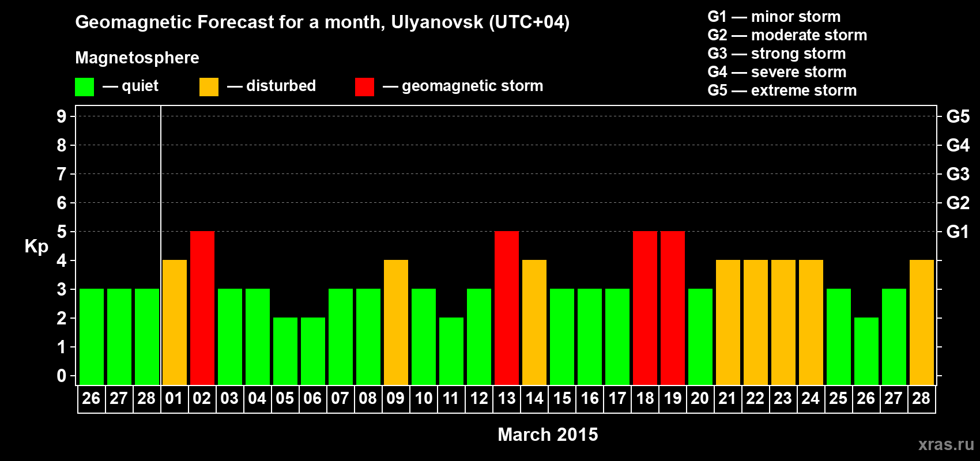Click the G2 label on right axis

pyautogui.click(x=958, y=203)
